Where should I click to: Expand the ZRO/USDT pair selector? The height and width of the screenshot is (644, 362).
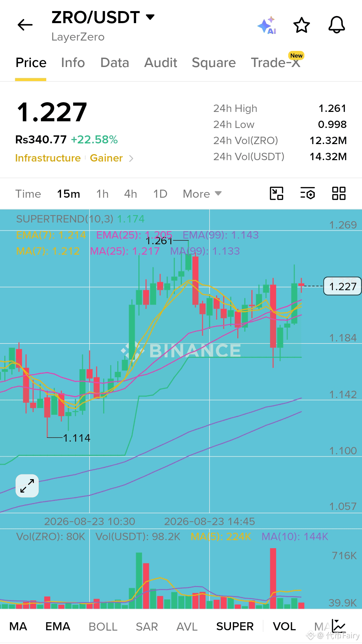click(103, 17)
